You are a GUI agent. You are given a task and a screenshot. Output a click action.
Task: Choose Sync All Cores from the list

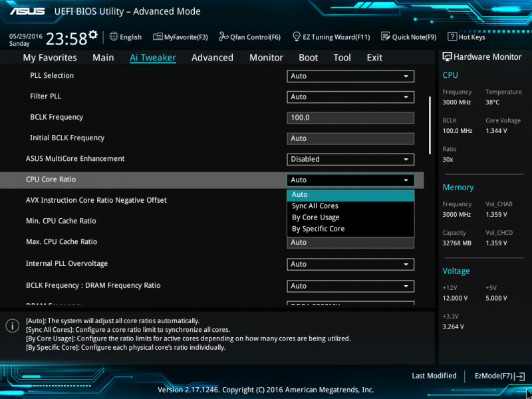tap(315, 206)
